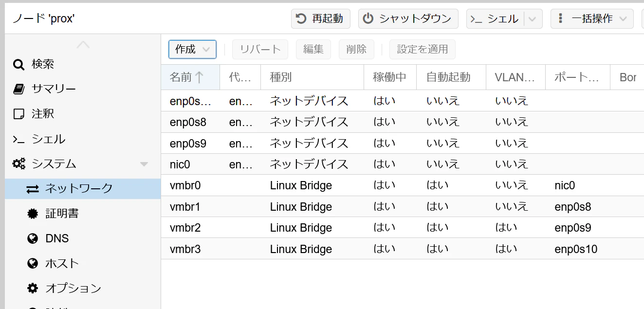Click the reboot circular arrow icon
644x309 pixels.
coord(301,18)
